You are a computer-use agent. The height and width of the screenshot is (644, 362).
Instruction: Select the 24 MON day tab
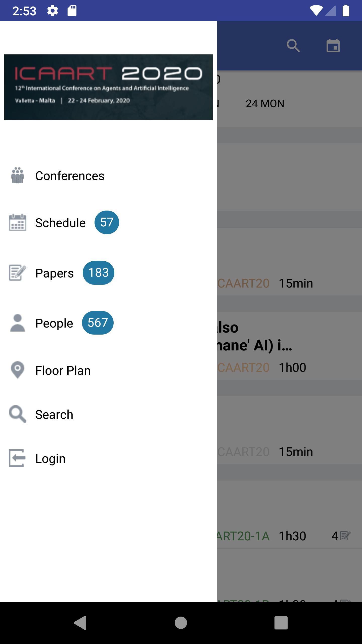(x=265, y=103)
